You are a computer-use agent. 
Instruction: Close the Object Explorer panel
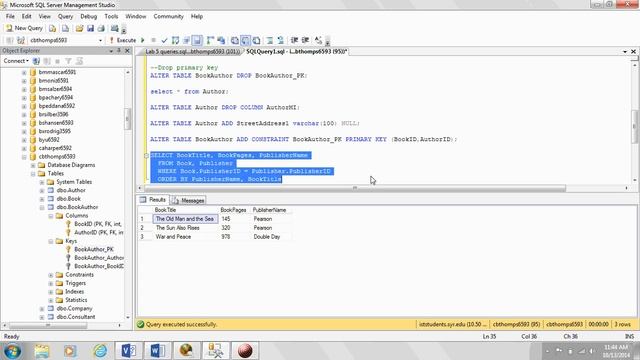(x=127, y=51)
